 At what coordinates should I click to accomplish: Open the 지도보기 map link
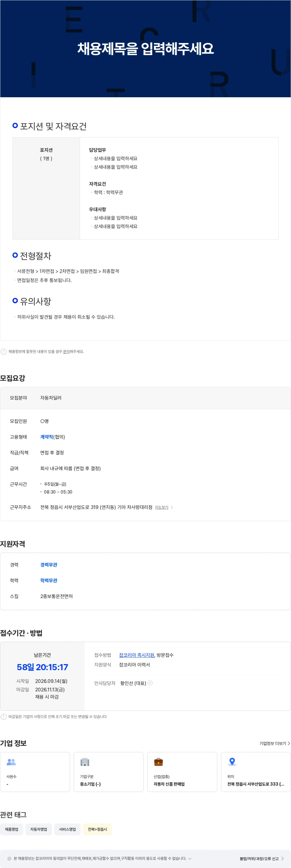(162, 507)
